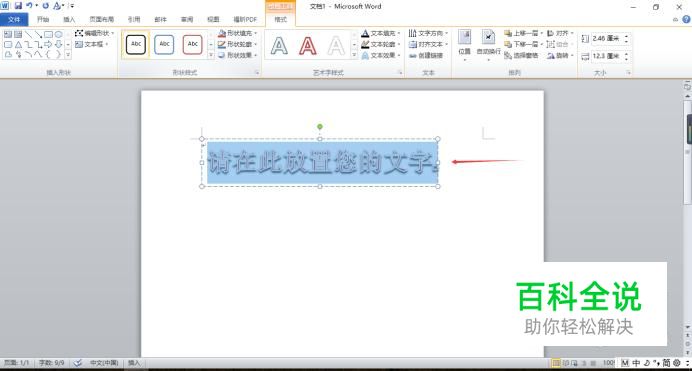Viewport: 692px width, 371px height.
Task: Open the 大小 (Size) dialog launcher
Action: point(628,72)
